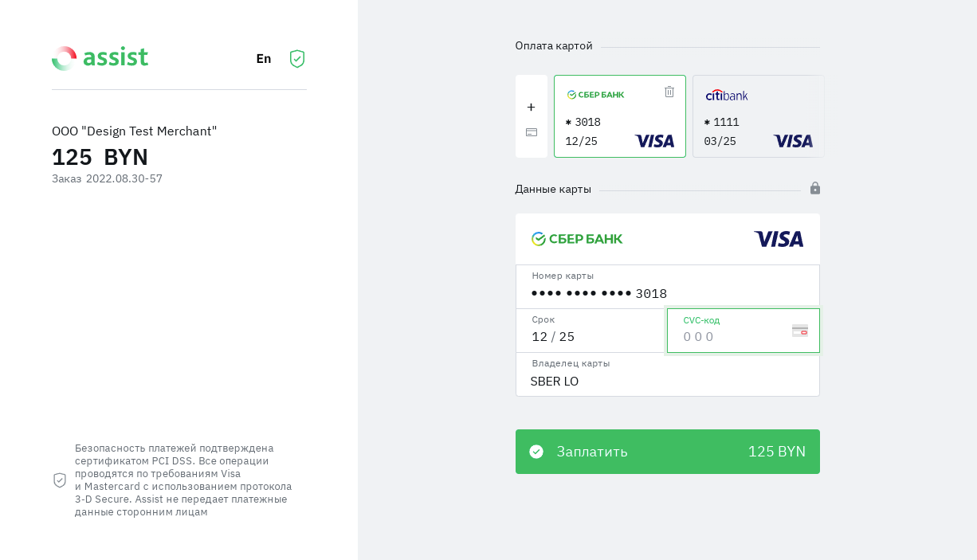This screenshot has height=560, width=977.
Task: Click the green security shield icon
Action: click(x=297, y=59)
